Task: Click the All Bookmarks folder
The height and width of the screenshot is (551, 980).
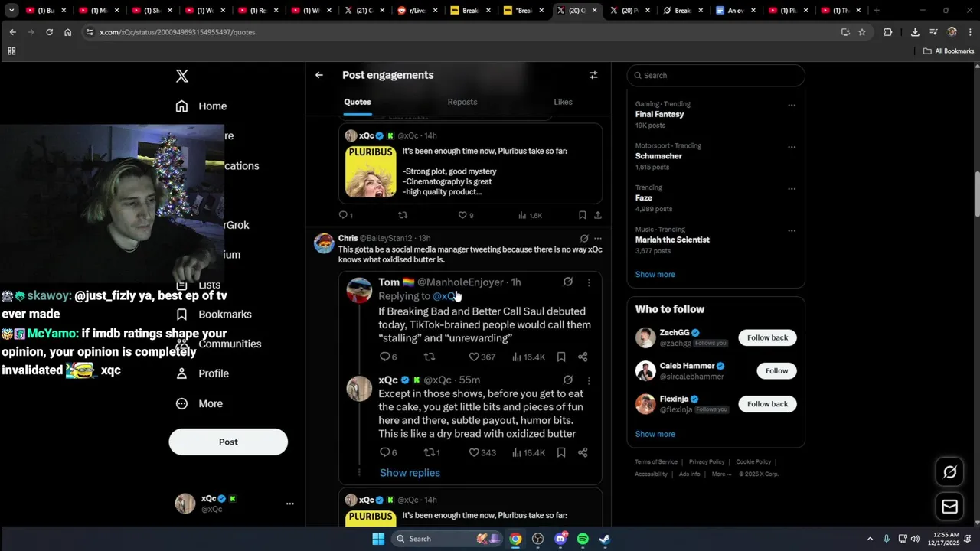Action: [x=949, y=51]
